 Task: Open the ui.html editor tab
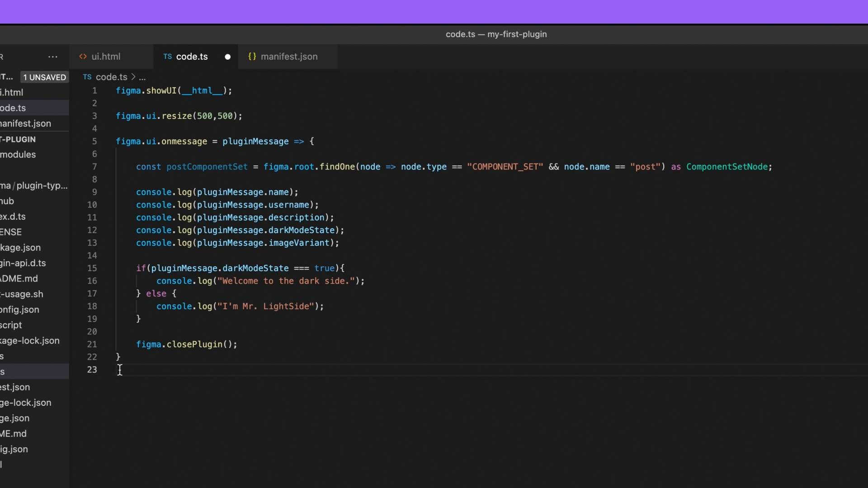[106, 56]
